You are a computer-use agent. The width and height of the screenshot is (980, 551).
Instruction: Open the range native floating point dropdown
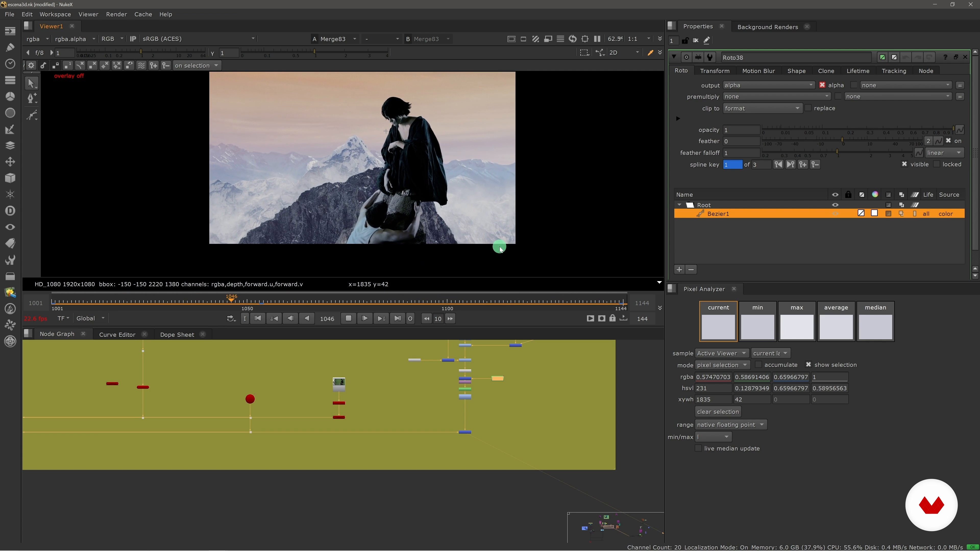[731, 425]
